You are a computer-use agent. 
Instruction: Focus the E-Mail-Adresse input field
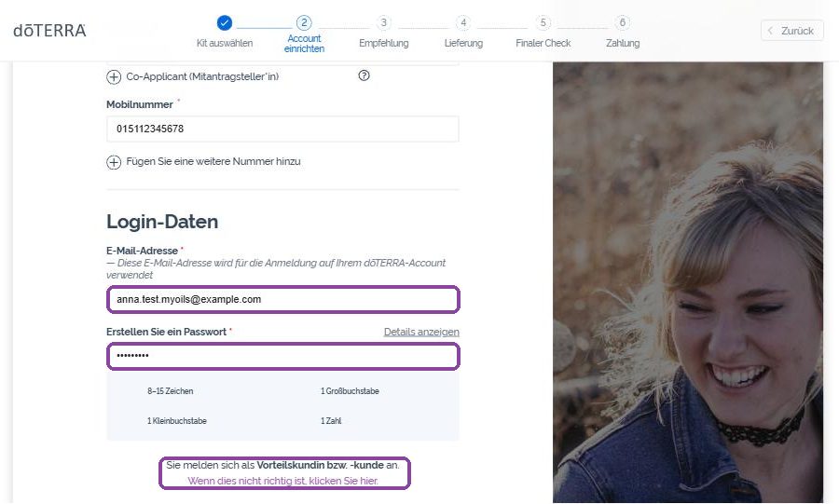coord(283,299)
